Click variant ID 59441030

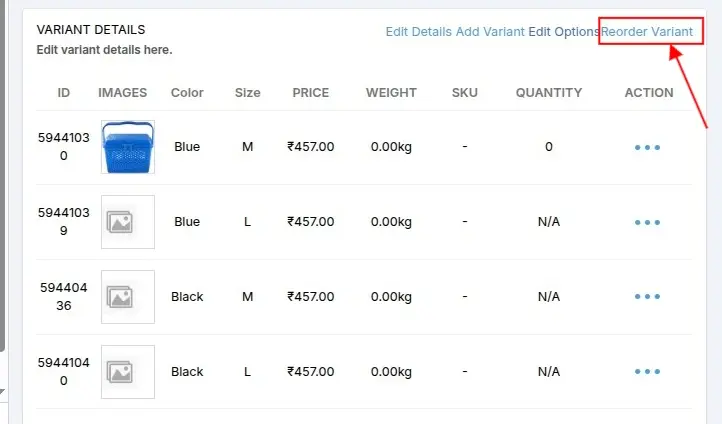[64, 147]
